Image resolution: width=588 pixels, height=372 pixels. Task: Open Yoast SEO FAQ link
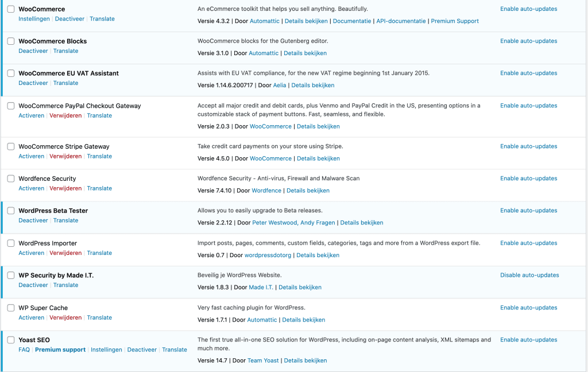[x=24, y=350]
